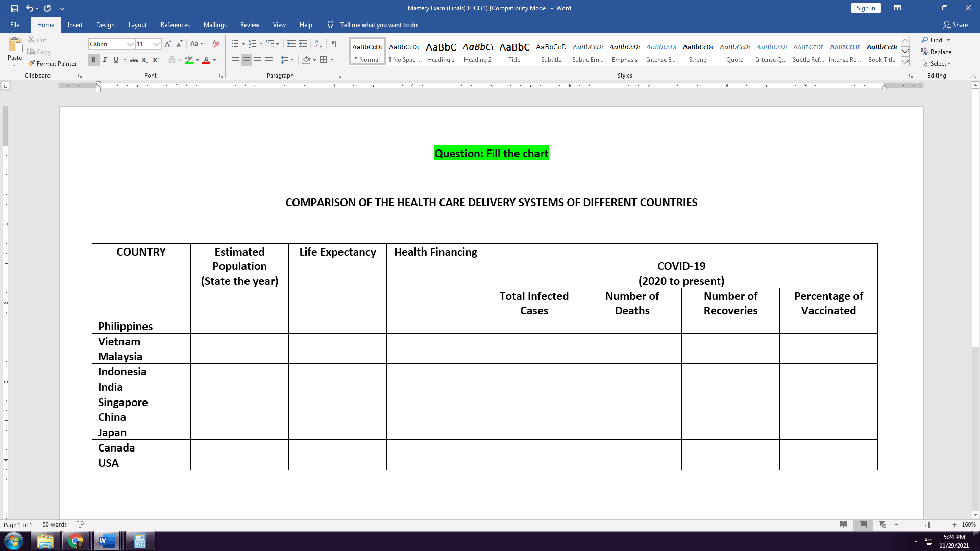Apply text highlight color
Screen dimensions: 980x551
pyautogui.click(x=188, y=60)
